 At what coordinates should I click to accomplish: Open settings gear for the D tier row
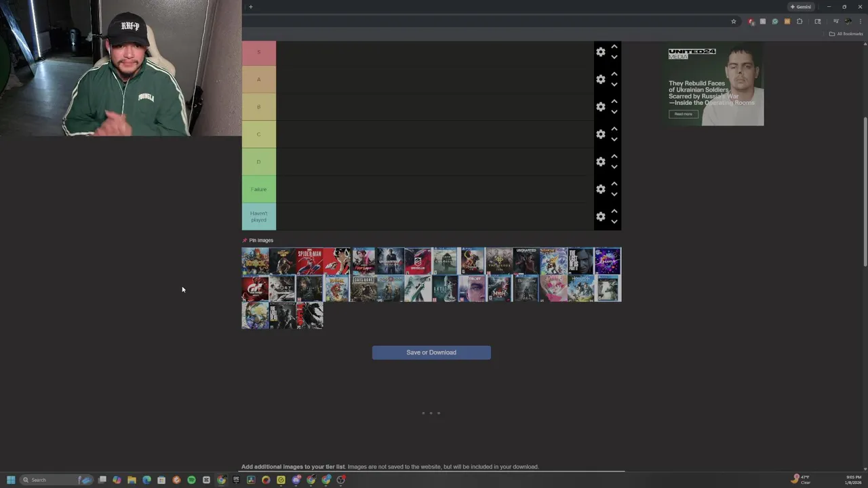click(x=601, y=161)
